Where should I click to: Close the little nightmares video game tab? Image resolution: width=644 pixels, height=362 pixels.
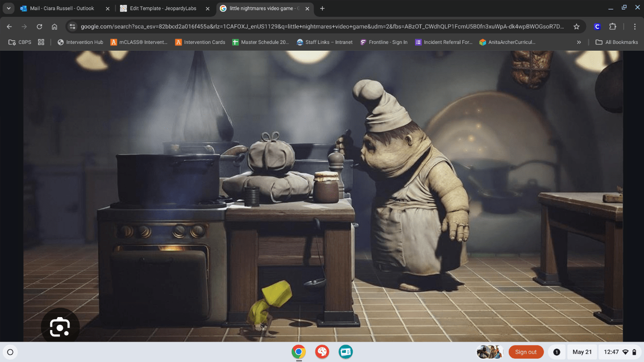[307, 9]
